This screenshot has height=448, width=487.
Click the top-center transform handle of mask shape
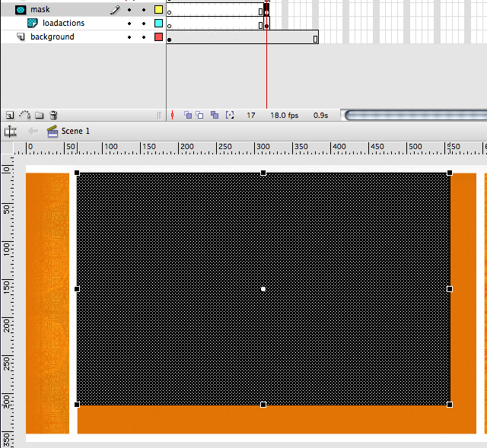pyautogui.click(x=263, y=173)
